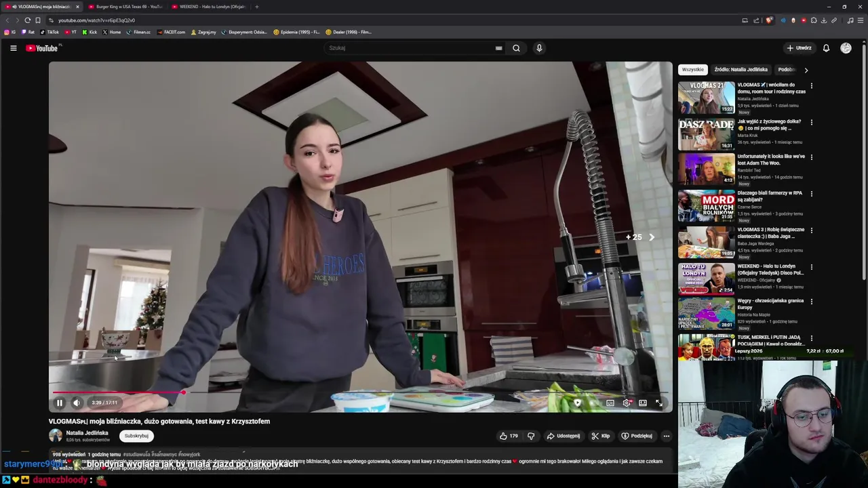The width and height of the screenshot is (868, 488).
Task: Mute the video player volume
Action: [77, 403]
